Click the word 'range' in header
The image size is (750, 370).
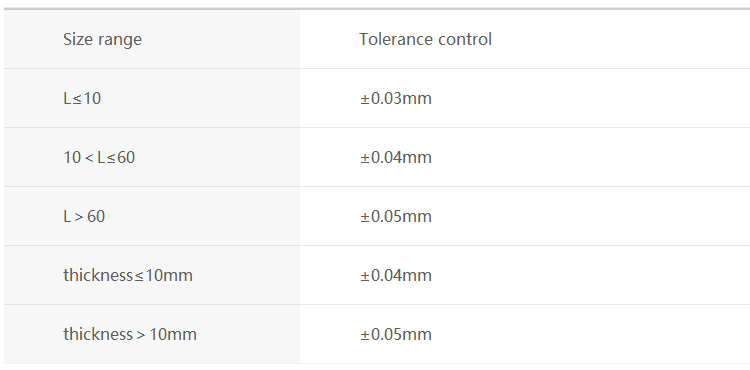click(121, 40)
